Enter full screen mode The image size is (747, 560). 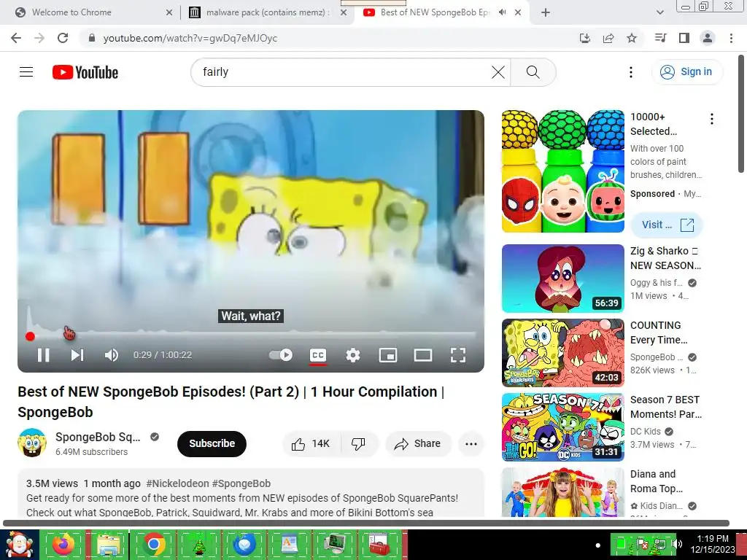pos(458,355)
